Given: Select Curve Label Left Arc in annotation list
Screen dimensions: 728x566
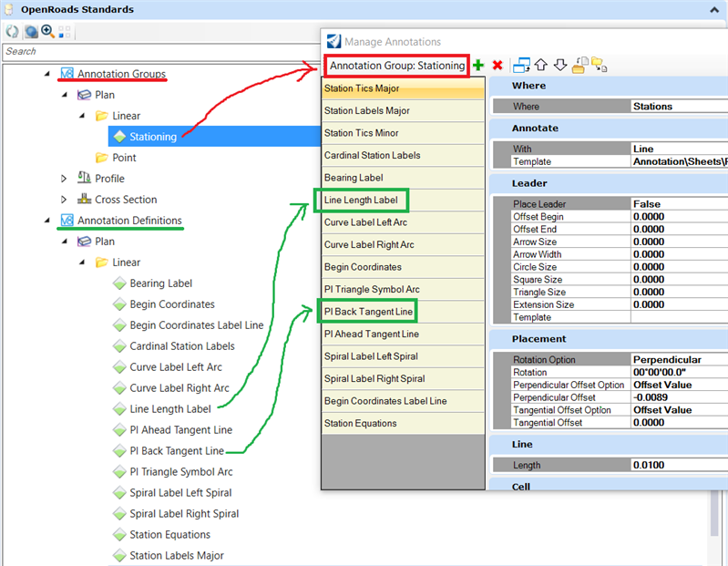Looking at the screenshot, I should [403, 222].
